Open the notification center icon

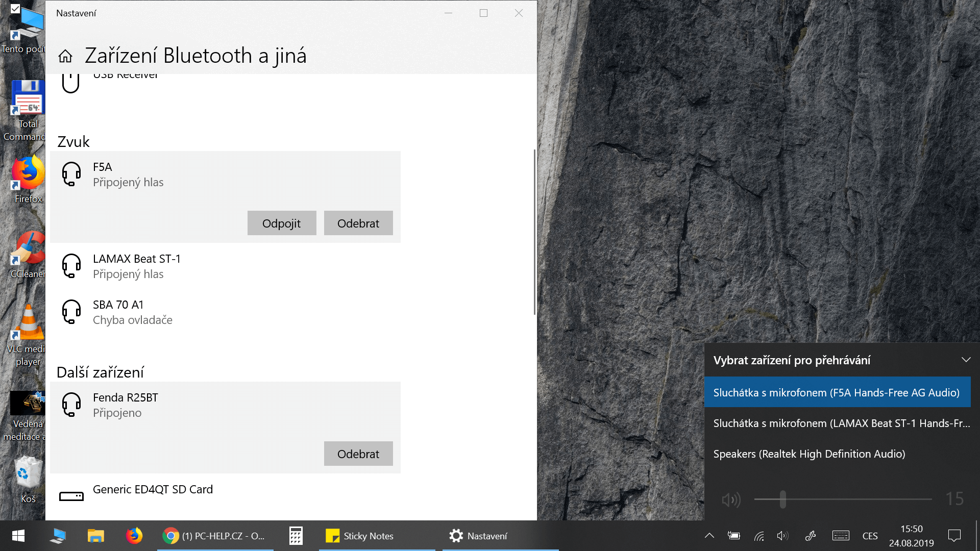(954, 536)
